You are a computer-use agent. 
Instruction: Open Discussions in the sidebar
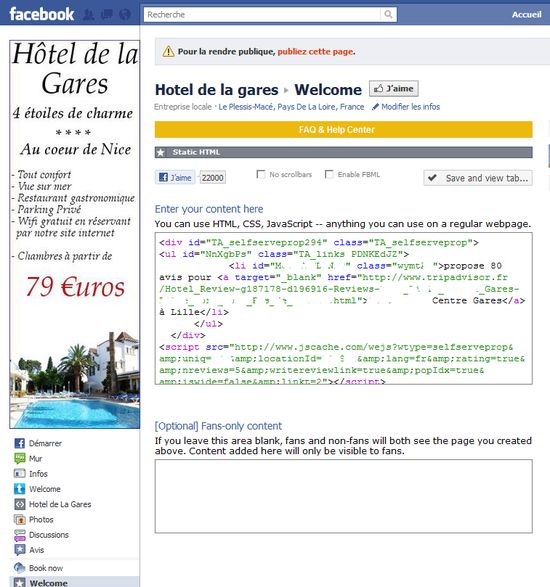tap(49, 535)
